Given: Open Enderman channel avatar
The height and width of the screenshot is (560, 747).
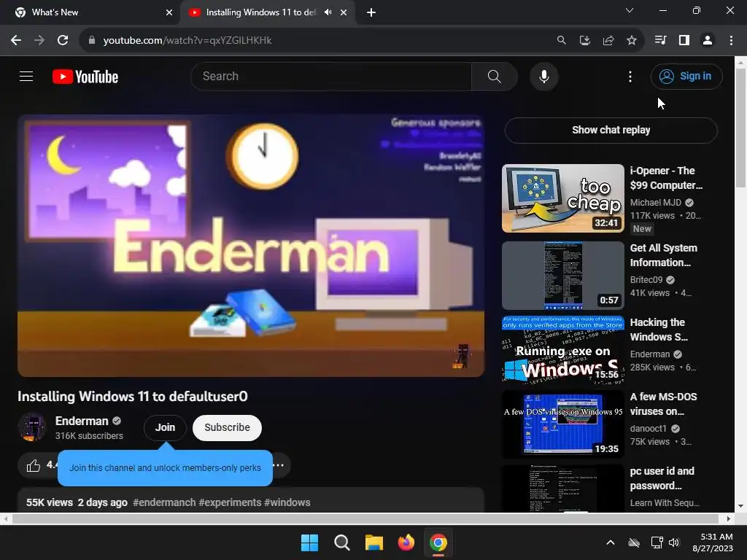Looking at the screenshot, I should [32, 427].
